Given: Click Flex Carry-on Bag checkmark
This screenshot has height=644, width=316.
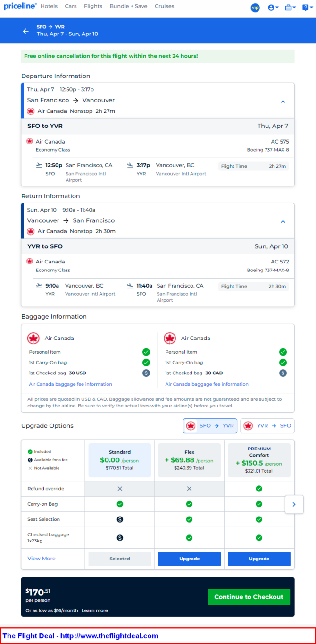Looking at the screenshot, I should click(189, 504).
